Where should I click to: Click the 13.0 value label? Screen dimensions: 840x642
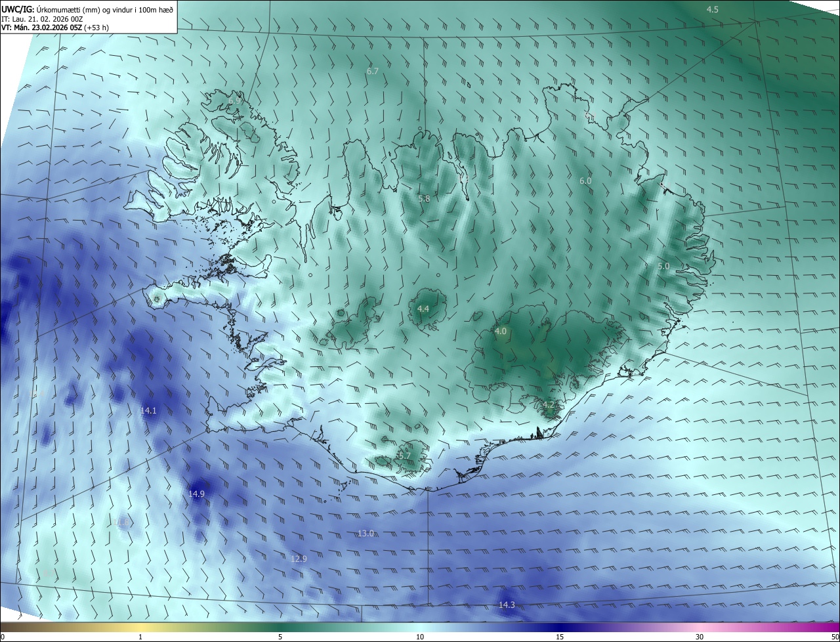pyautogui.click(x=366, y=533)
